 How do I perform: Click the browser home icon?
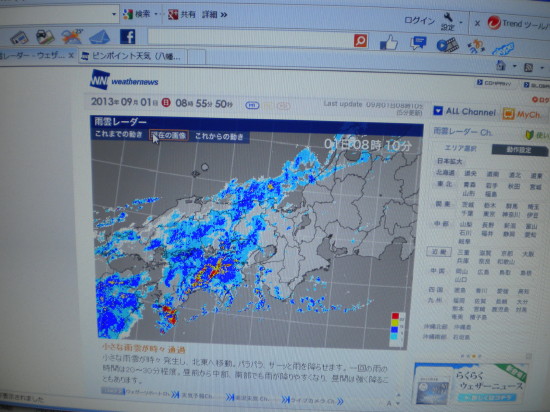(x=501, y=65)
